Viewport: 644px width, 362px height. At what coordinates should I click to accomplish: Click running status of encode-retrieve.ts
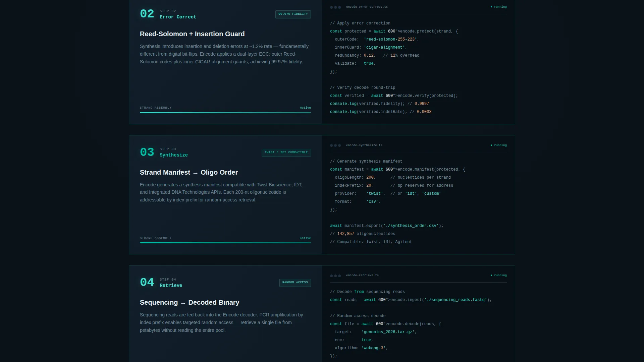[x=498, y=276]
